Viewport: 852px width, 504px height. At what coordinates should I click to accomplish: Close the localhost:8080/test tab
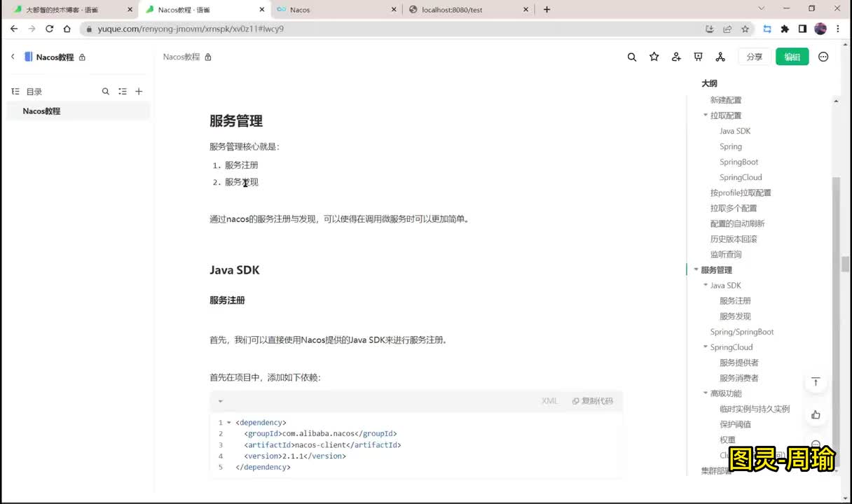pyautogui.click(x=526, y=10)
